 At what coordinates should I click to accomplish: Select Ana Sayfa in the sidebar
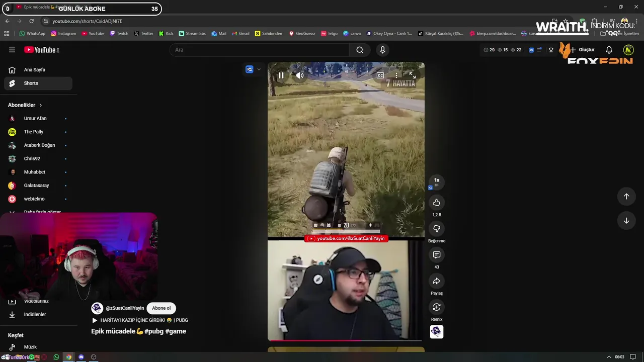click(38, 70)
